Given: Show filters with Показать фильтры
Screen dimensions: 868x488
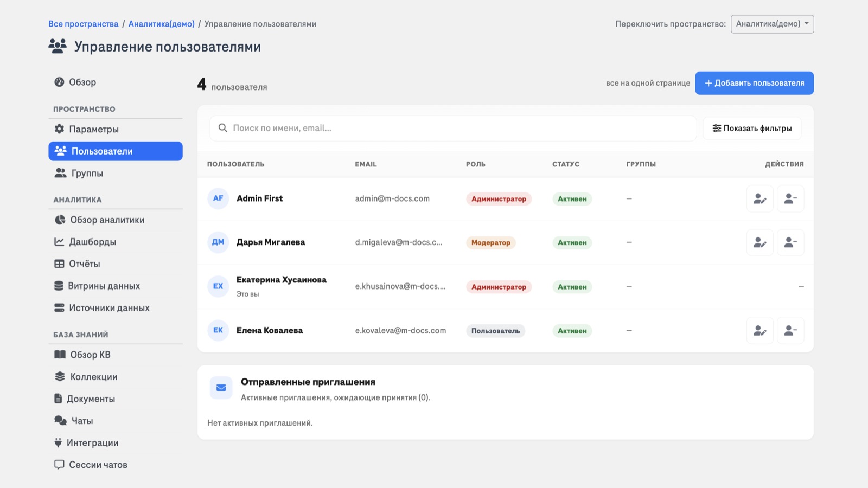Looking at the screenshot, I should coord(752,129).
